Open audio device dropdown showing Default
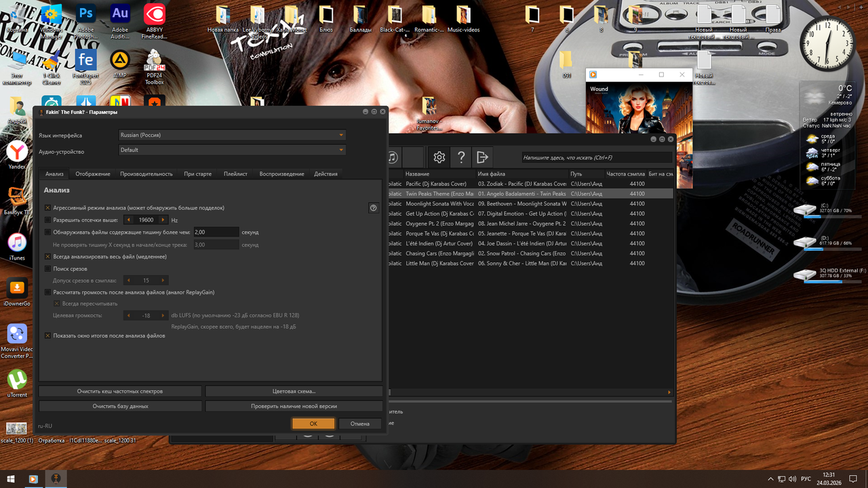 [232, 150]
